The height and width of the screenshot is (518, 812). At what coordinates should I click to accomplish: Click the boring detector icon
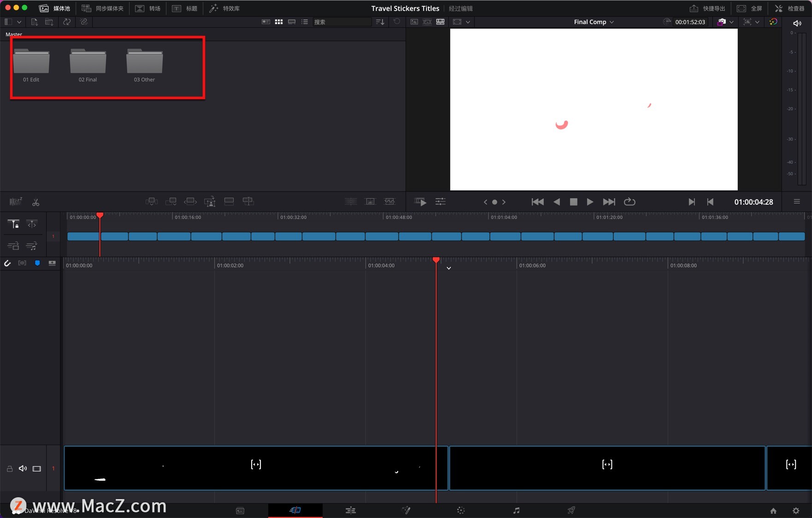coord(16,202)
